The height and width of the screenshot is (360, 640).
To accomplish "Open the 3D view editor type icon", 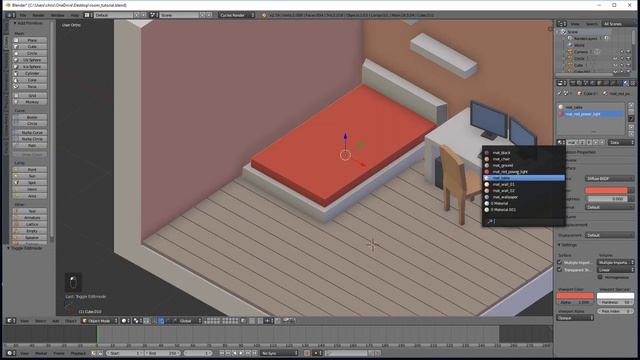I will click(x=11, y=321).
